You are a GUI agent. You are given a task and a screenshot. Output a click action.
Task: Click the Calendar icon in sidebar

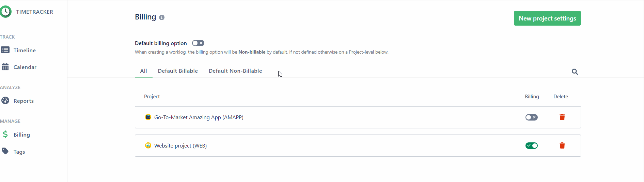[x=5, y=67]
